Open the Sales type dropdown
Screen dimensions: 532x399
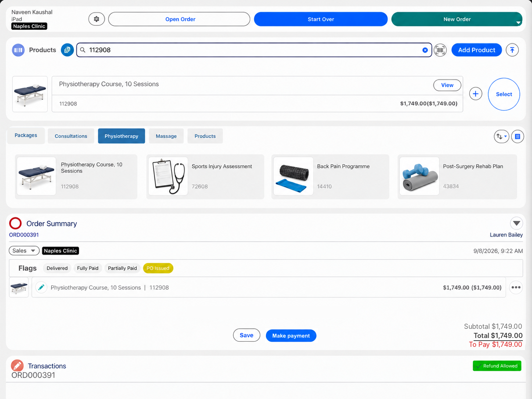click(24, 251)
